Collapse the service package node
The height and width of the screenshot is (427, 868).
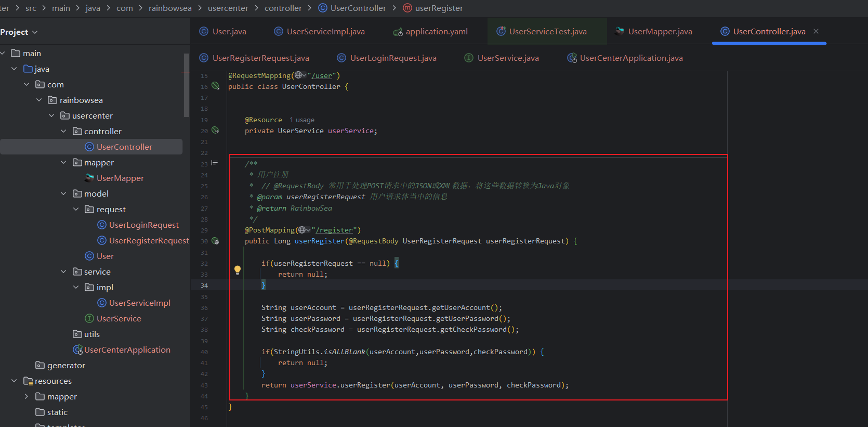coord(63,271)
